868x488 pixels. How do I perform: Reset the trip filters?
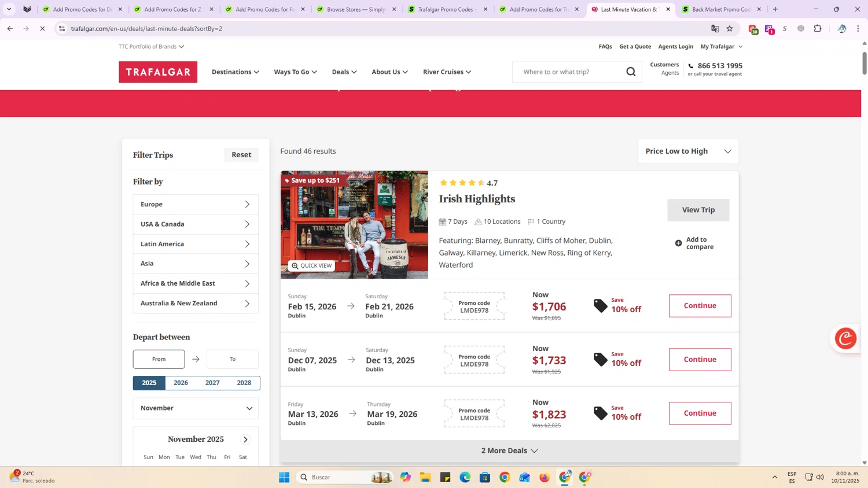point(241,155)
